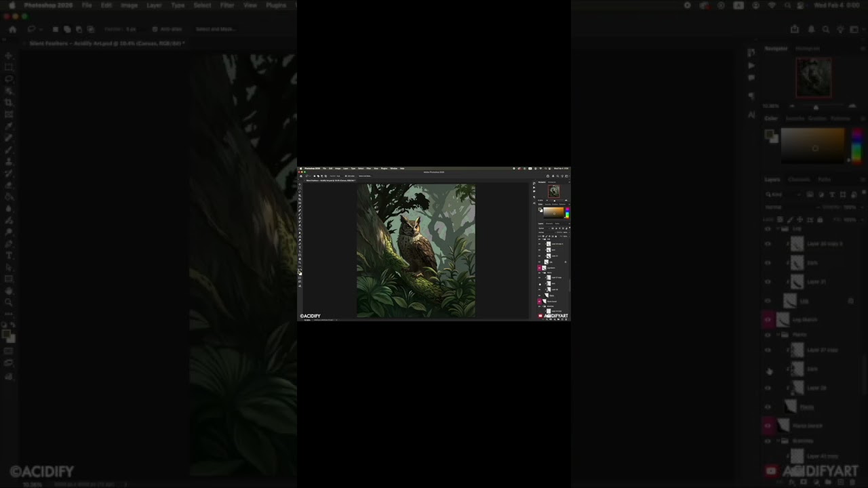Select the Move tool in the dimmed backdrop toolbar

(9, 56)
